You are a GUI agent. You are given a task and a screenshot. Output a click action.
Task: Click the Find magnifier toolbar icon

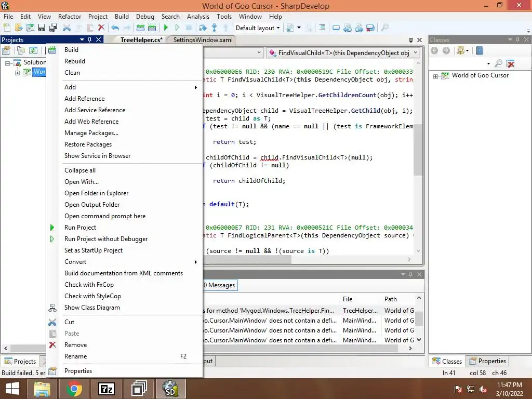tap(385, 28)
